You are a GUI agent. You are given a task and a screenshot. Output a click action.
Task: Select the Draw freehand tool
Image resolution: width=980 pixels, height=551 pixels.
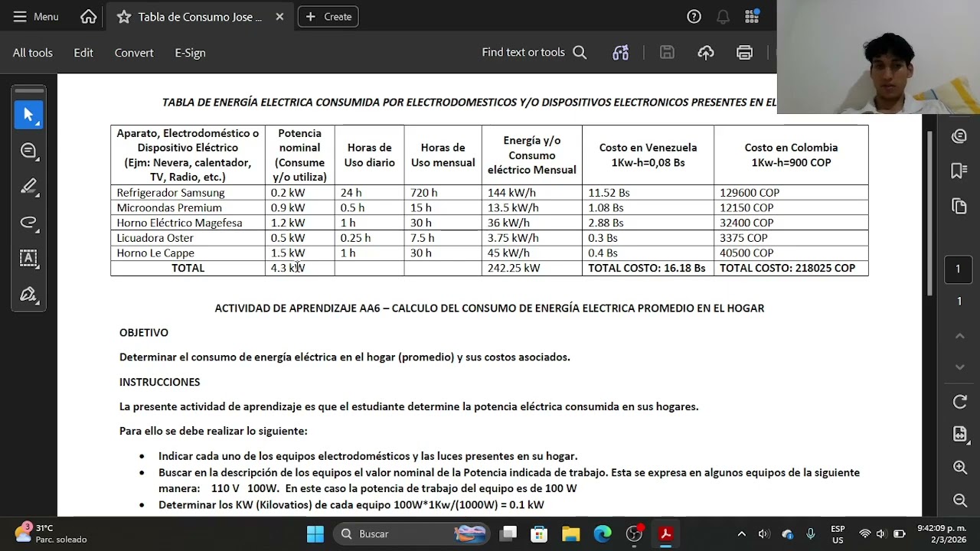pyautogui.click(x=29, y=222)
